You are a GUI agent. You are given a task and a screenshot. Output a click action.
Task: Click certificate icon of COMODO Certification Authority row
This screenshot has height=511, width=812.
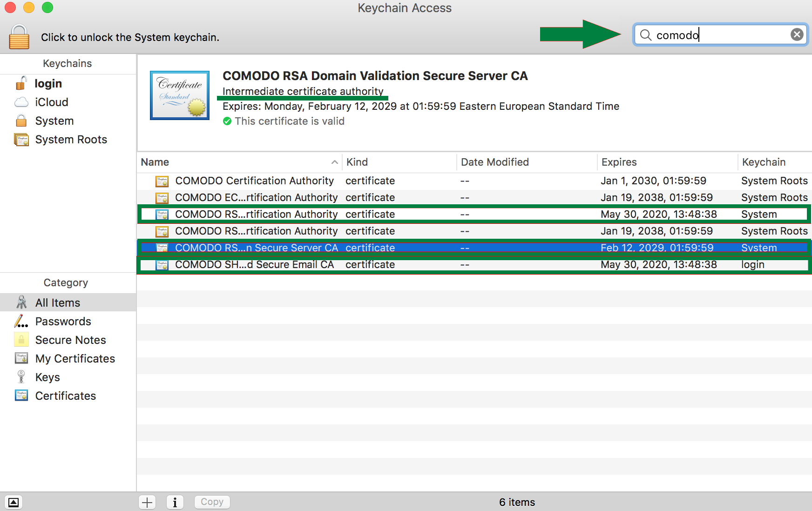[x=162, y=181]
